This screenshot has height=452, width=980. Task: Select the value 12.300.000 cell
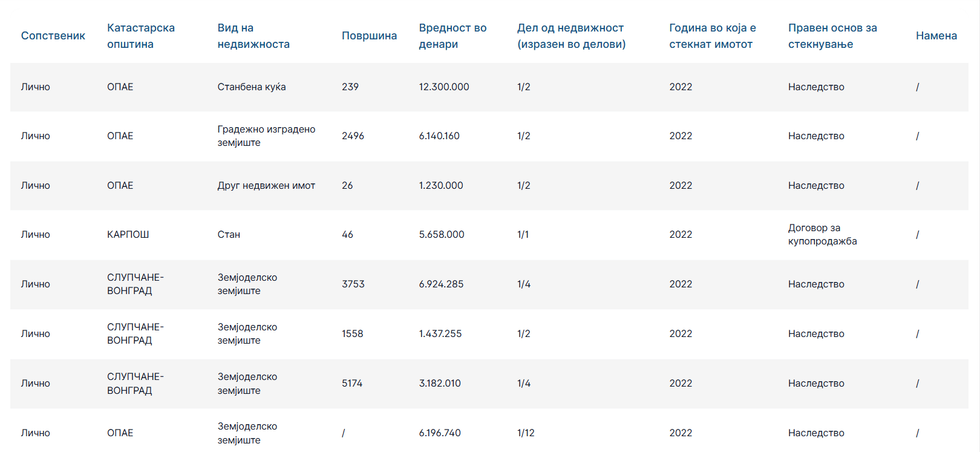click(x=444, y=87)
